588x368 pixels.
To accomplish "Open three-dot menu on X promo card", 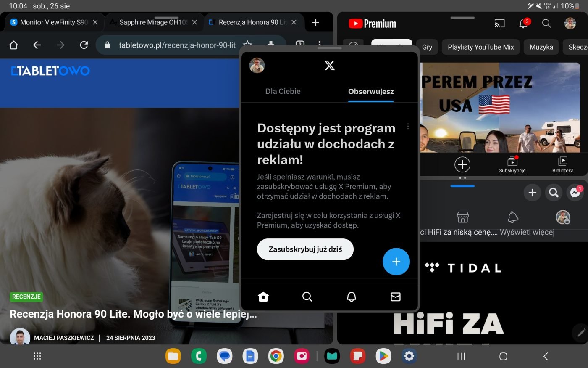I will point(408,126).
